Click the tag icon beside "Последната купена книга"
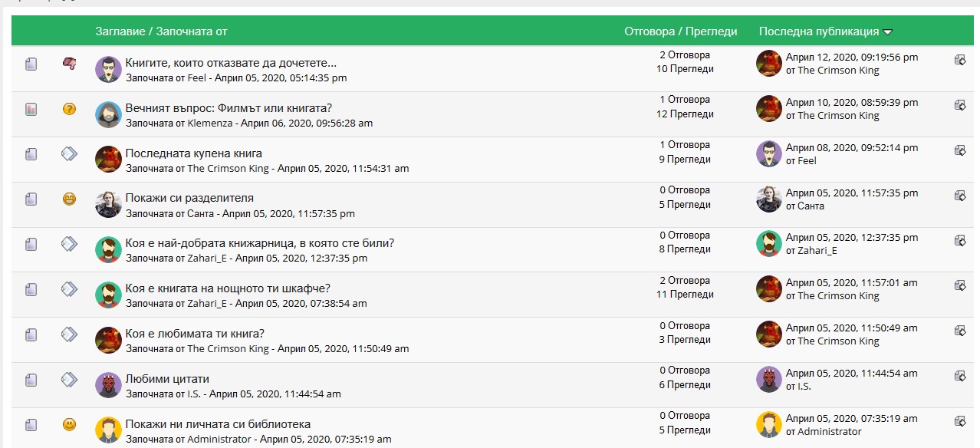 tap(69, 154)
